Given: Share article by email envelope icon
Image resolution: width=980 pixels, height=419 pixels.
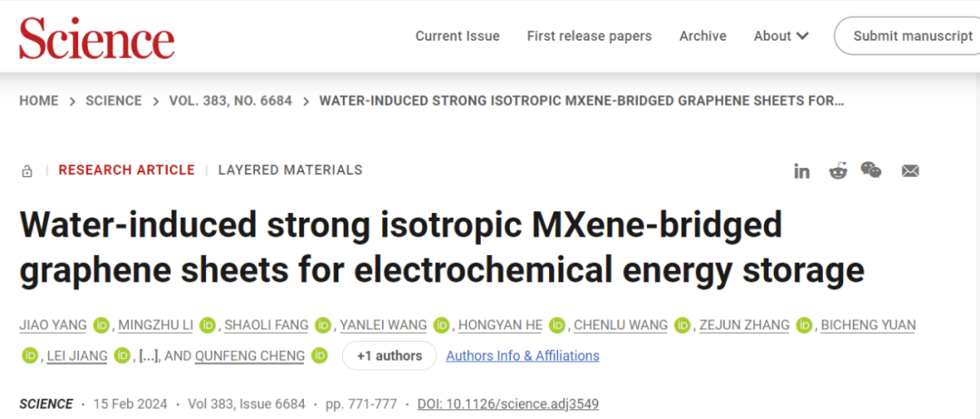Looking at the screenshot, I should tap(910, 171).
